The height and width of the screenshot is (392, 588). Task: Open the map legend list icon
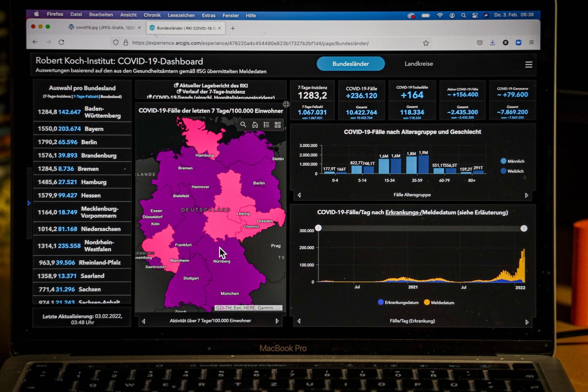point(266,124)
